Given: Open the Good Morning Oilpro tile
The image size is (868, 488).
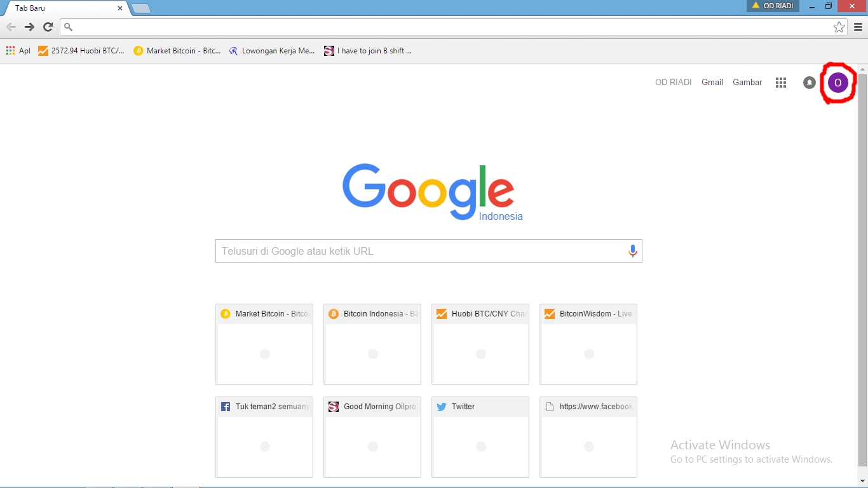Looking at the screenshot, I should click(x=372, y=437).
